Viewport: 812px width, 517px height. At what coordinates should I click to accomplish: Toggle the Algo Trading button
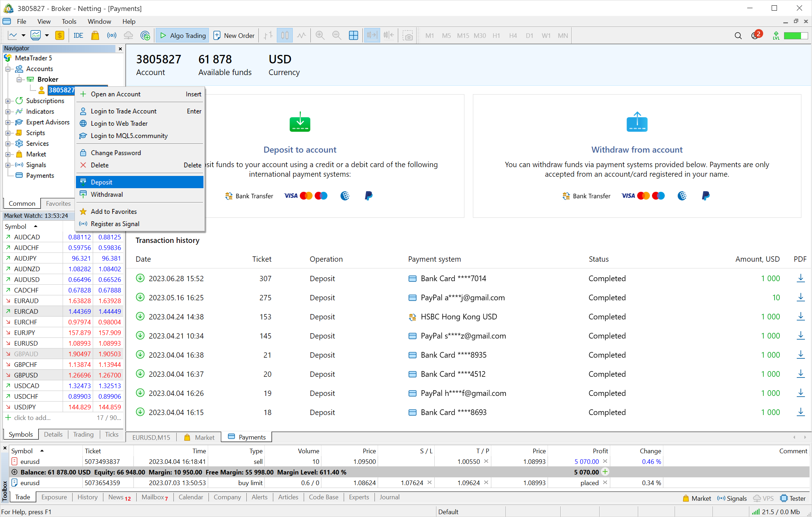coord(183,35)
